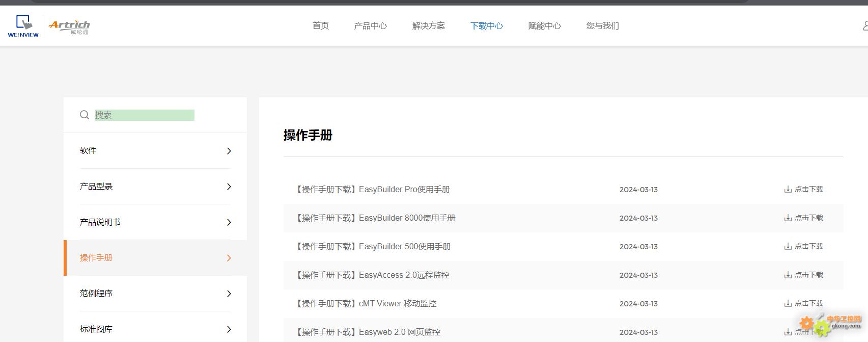Click 点击下载 for EasyBuilder Pro使用手册
This screenshot has height=342, width=868.
click(x=809, y=189)
